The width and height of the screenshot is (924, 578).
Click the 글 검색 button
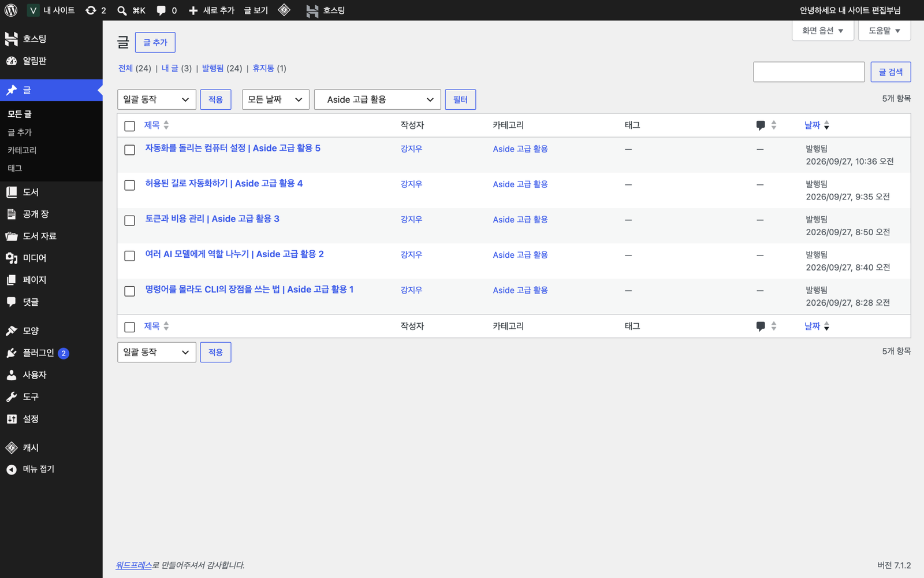pyautogui.click(x=891, y=72)
